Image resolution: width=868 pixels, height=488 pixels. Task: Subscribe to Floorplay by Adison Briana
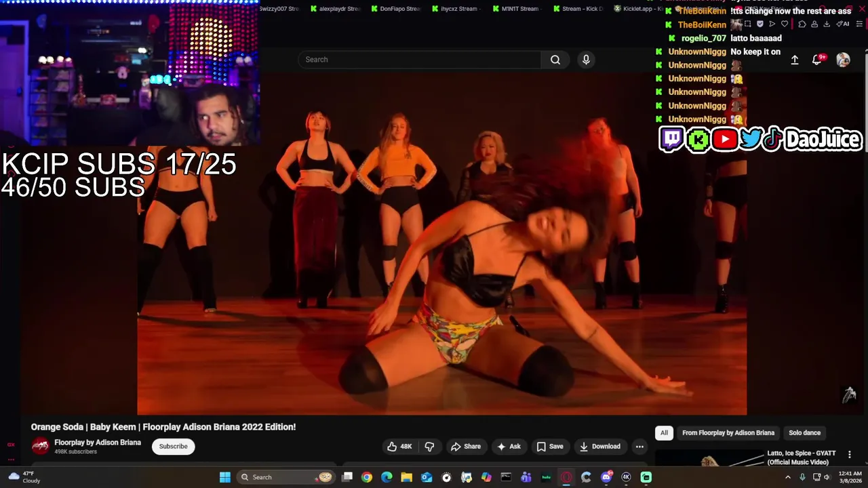click(174, 447)
